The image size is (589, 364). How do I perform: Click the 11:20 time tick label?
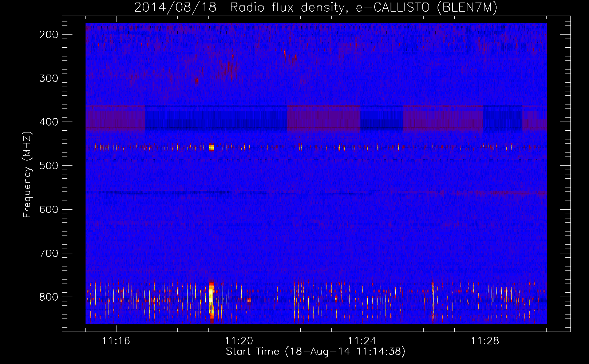239,341
